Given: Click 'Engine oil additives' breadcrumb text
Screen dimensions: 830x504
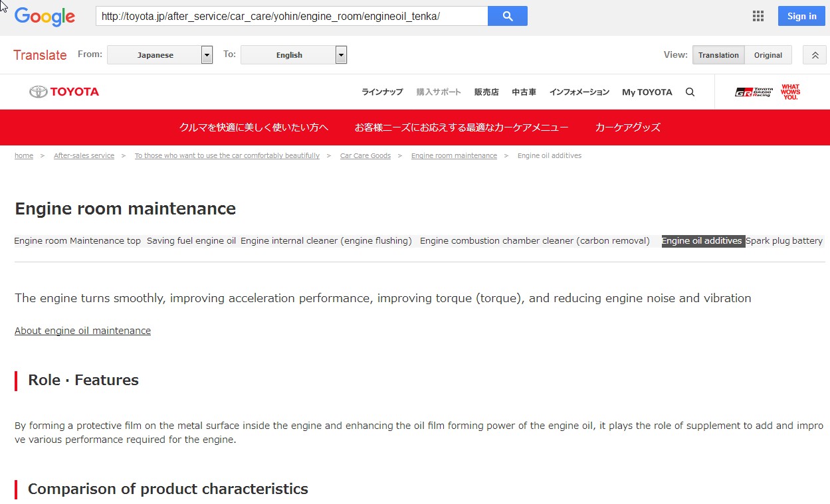Looking at the screenshot, I should point(550,155).
